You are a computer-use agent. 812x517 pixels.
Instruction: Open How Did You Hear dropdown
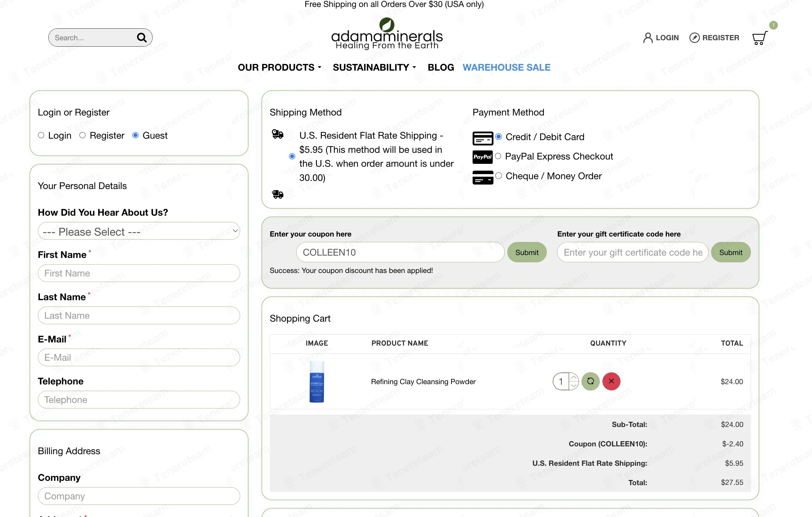[x=139, y=231]
